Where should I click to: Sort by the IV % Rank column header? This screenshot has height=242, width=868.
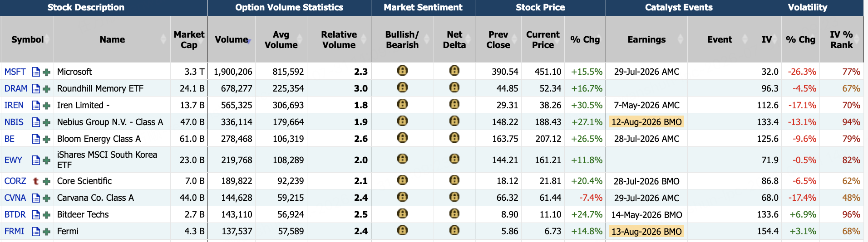point(841,39)
